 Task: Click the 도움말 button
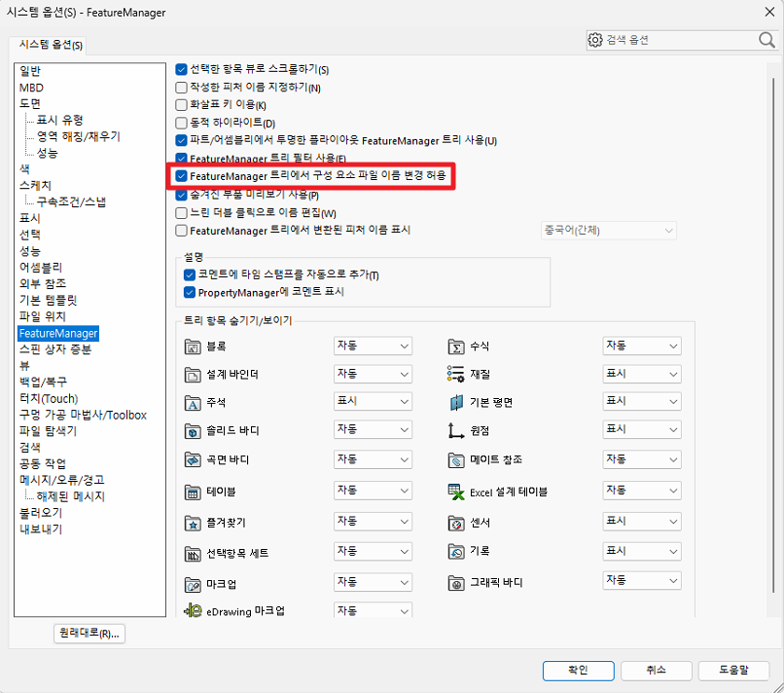pyautogui.click(x=733, y=671)
